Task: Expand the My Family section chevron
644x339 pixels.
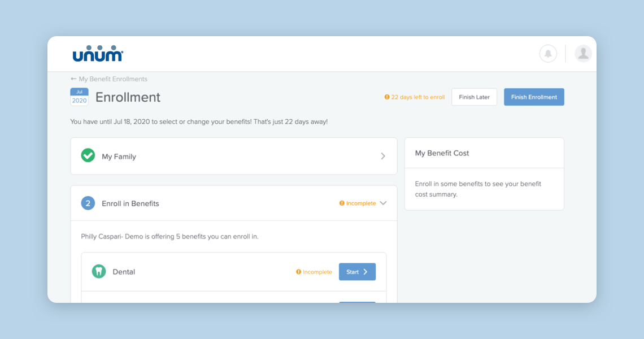Action: [383, 156]
